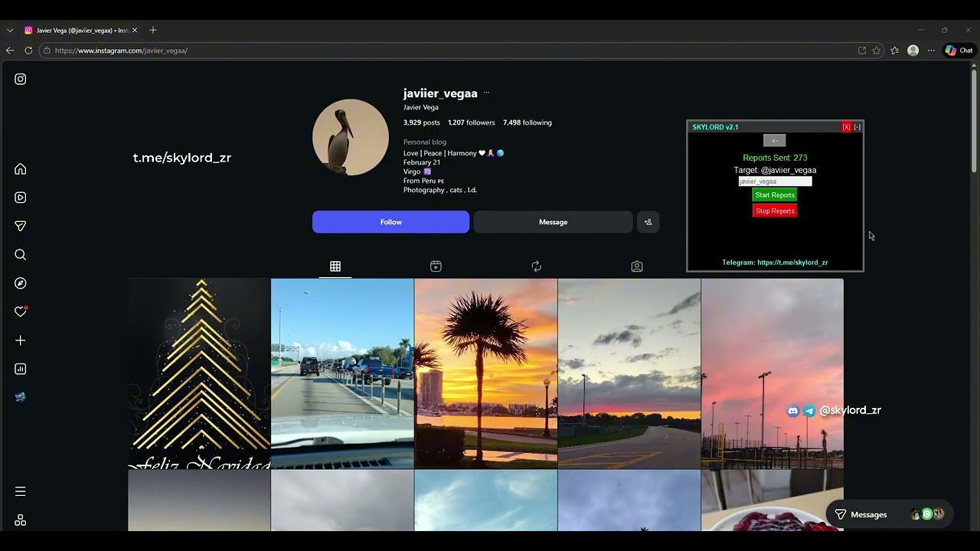Open the Meta apps grid icon
The width and height of the screenshot is (980, 551).
21,520
